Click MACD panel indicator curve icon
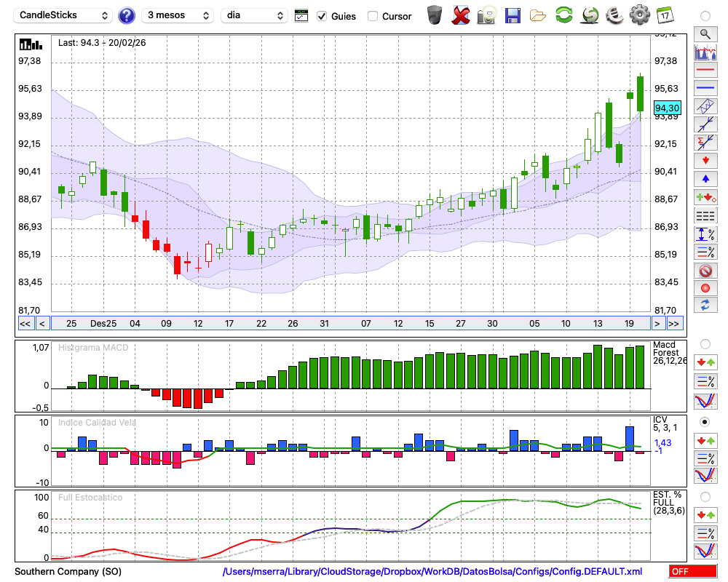728x582 pixels. point(705,401)
